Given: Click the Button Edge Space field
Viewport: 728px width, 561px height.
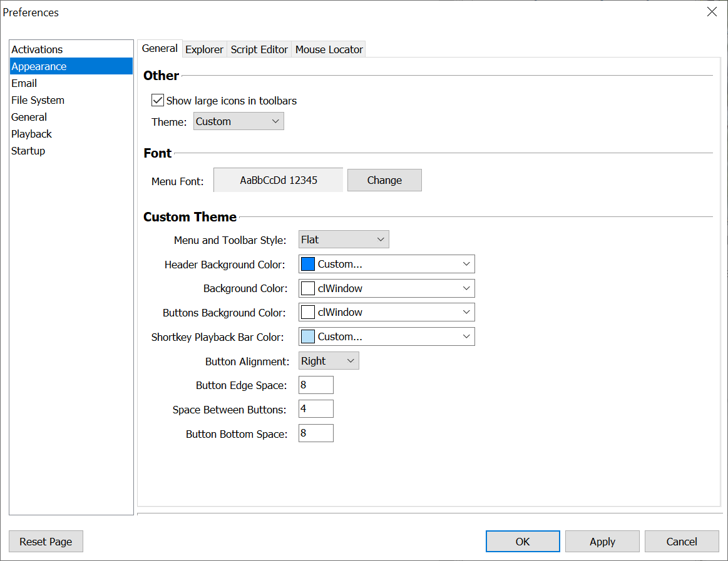Looking at the screenshot, I should pos(316,385).
